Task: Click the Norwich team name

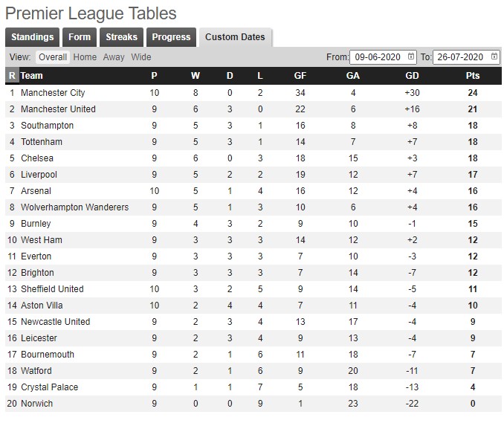Action: tap(36, 404)
